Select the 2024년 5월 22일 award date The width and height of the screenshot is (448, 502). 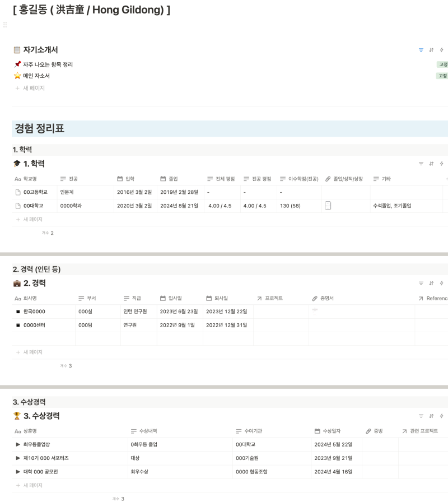[337, 444]
